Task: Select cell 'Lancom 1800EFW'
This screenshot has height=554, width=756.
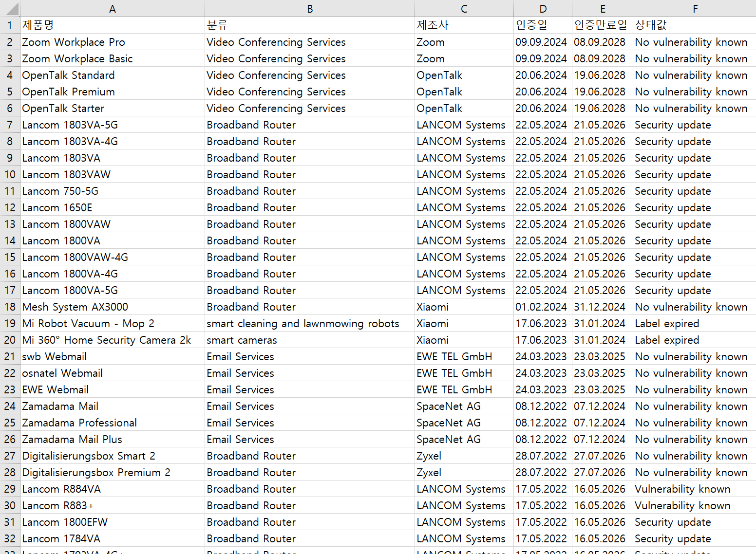Action: 113,522
